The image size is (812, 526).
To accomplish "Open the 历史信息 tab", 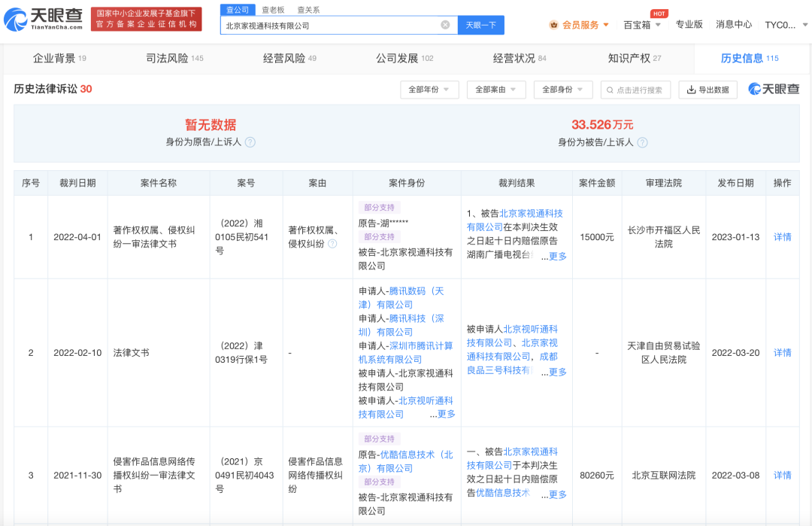I will (750, 58).
